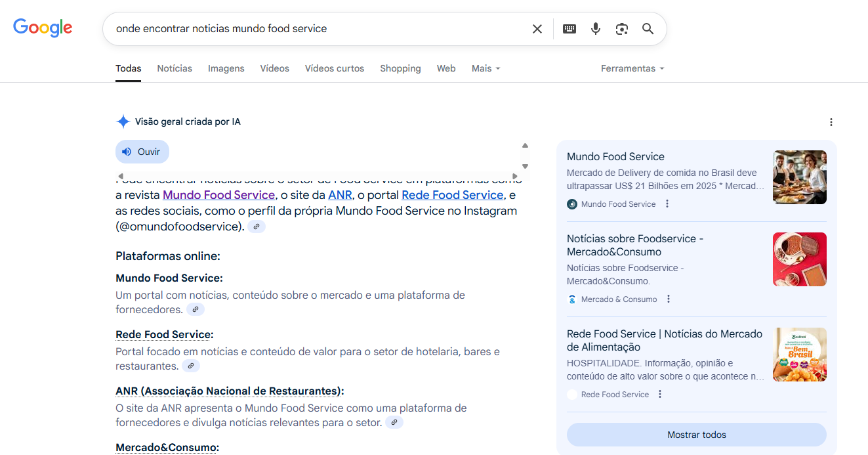Screen dimensions: 868x455
Task: Switch to the Vídeos tab
Action: coord(274,68)
